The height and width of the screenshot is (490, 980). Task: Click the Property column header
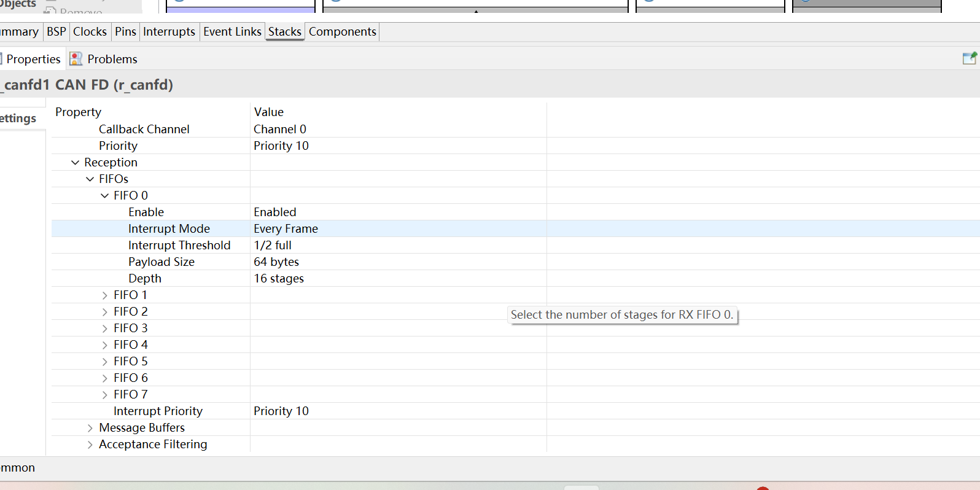(78, 112)
